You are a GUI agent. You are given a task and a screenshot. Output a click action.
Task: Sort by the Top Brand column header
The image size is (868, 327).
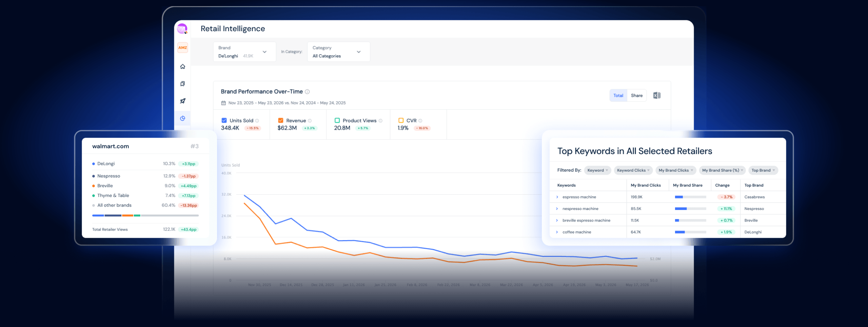click(754, 185)
